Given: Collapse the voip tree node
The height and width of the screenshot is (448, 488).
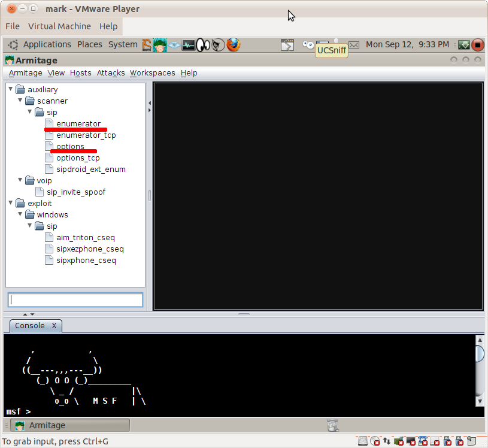Looking at the screenshot, I should point(20,180).
